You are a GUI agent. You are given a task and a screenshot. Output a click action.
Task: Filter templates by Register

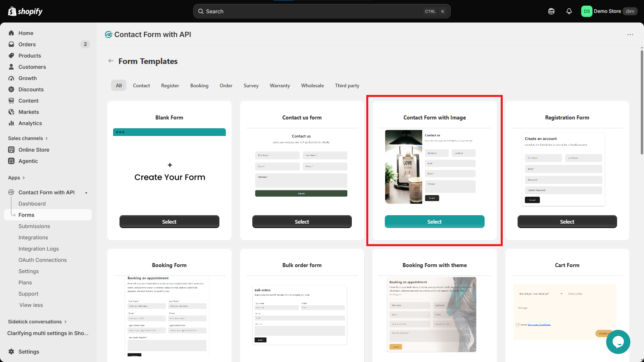tap(170, 85)
